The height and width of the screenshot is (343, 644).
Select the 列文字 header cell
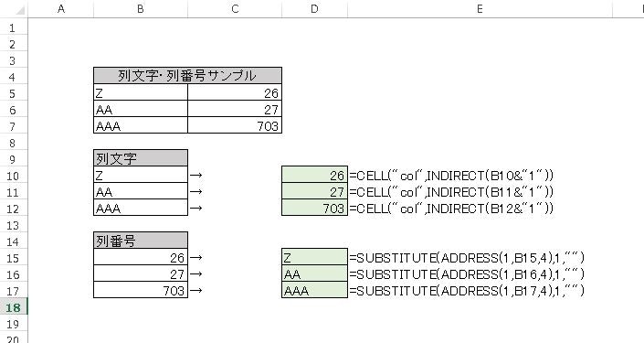pyautogui.click(x=141, y=158)
